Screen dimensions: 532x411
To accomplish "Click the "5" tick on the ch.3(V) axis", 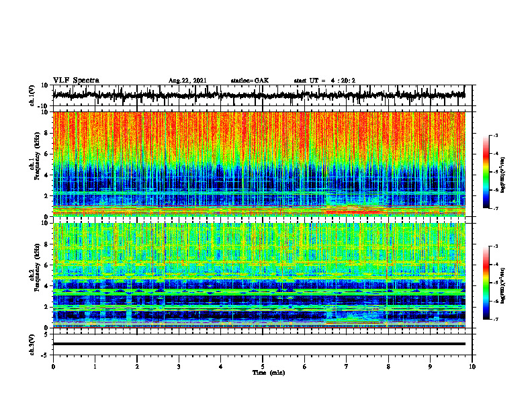I will [47, 334].
